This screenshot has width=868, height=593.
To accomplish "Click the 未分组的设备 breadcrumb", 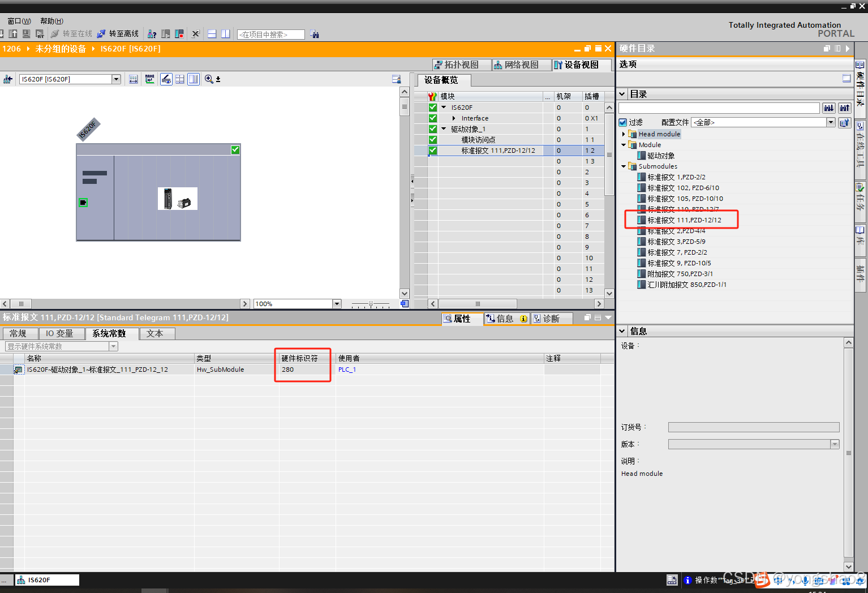I will click(x=61, y=49).
